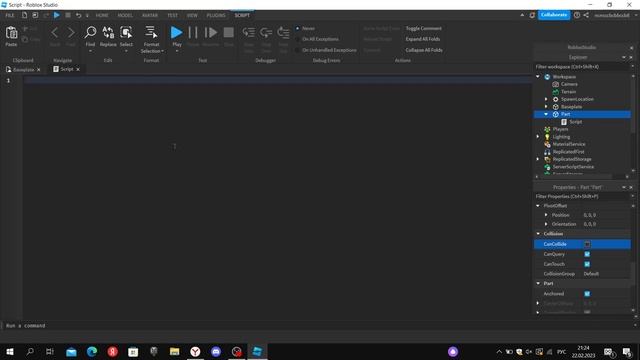Collapse the Workspace tree node
640x360 pixels.
pyautogui.click(x=538, y=77)
